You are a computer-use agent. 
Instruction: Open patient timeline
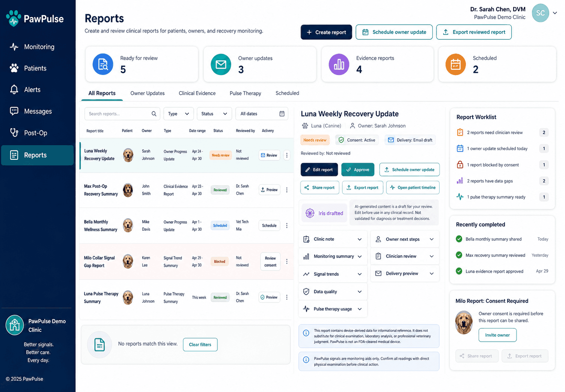point(413,188)
